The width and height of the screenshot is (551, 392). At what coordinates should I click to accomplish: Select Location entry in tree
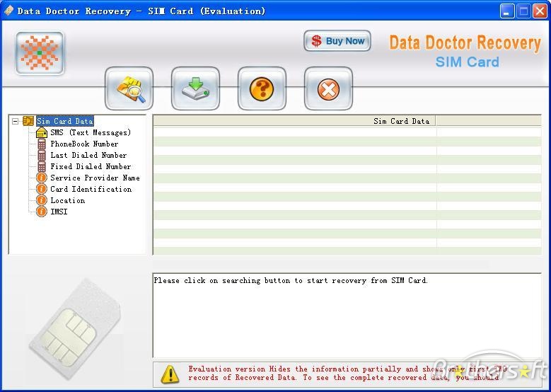(67, 200)
